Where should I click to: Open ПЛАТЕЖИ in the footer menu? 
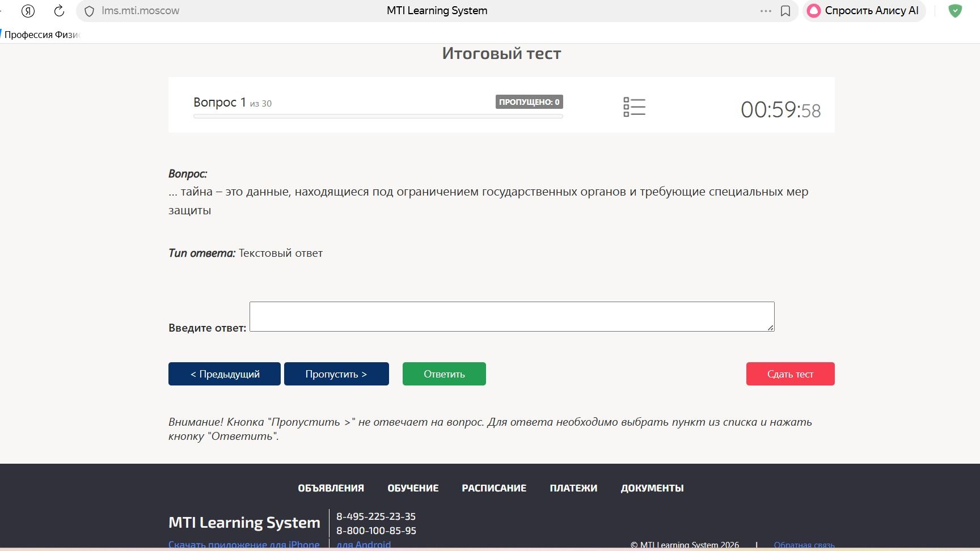(573, 488)
